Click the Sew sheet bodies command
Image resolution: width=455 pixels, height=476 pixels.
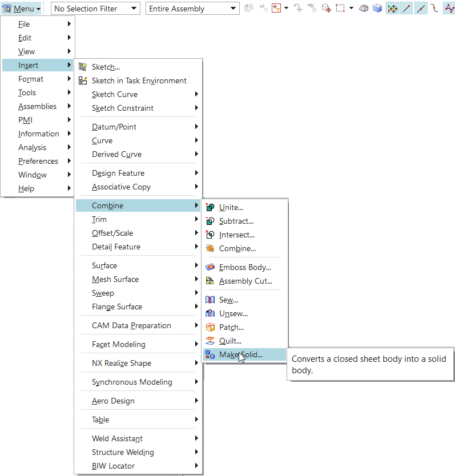(x=228, y=300)
